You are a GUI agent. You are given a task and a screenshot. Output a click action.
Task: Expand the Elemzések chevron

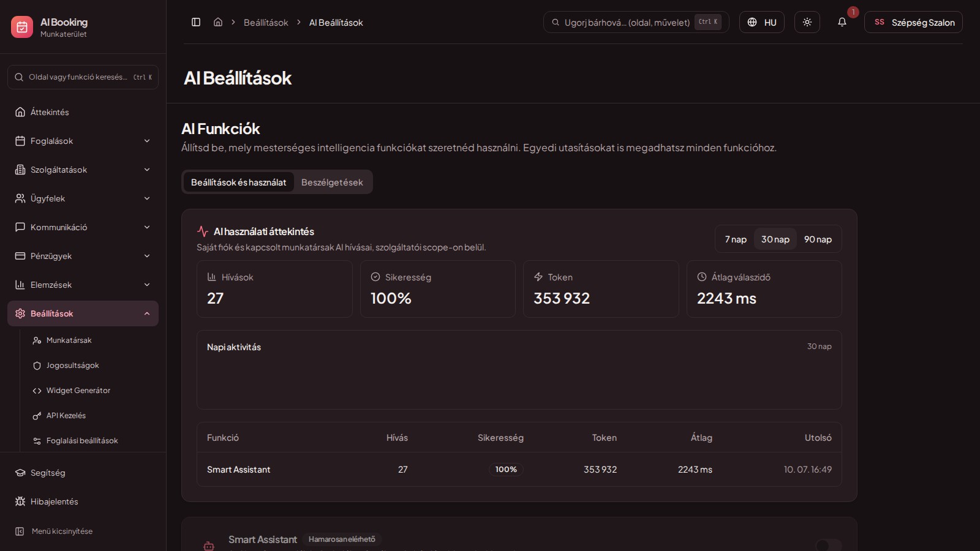(x=147, y=285)
